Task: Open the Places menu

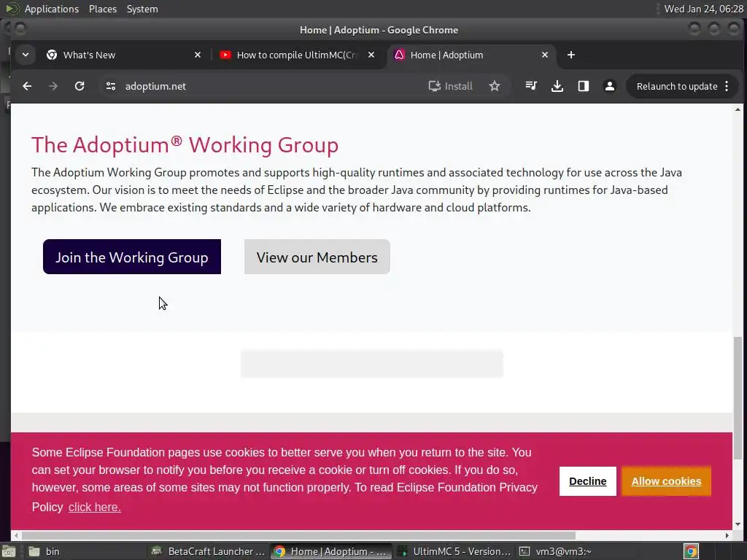Action: point(103,9)
